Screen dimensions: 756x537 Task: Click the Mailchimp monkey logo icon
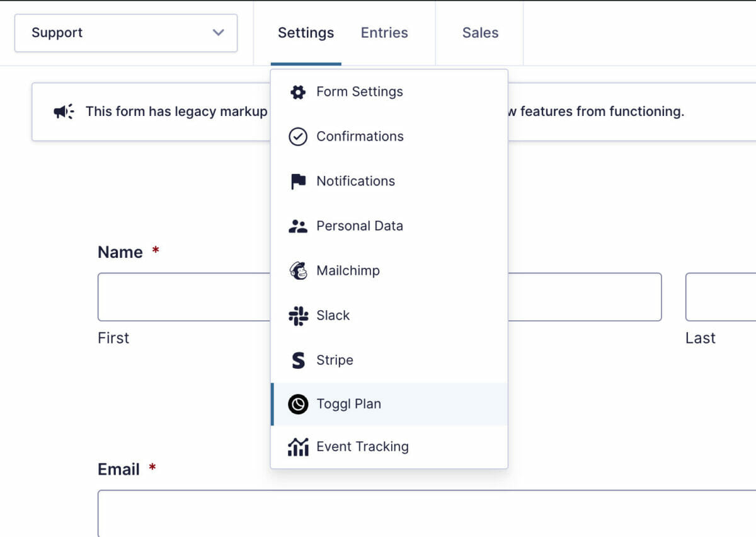pyautogui.click(x=297, y=271)
